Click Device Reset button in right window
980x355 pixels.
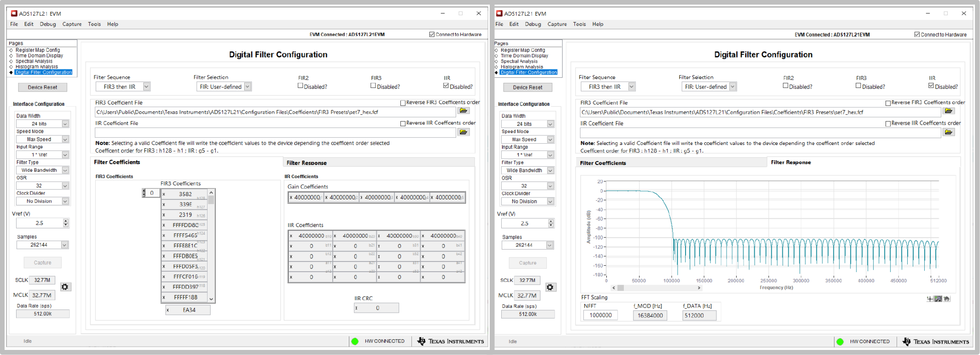click(528, 87)
